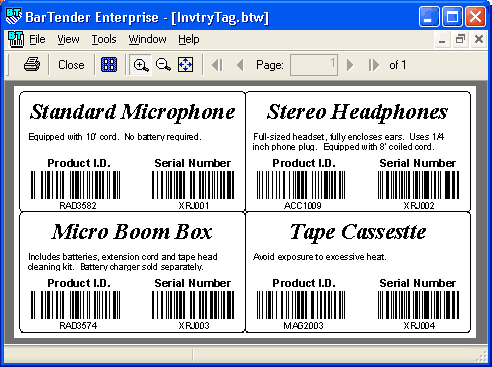Click the Tape Cassette label title
This screenshot has height=367, width=492.
tap(358, 232)
